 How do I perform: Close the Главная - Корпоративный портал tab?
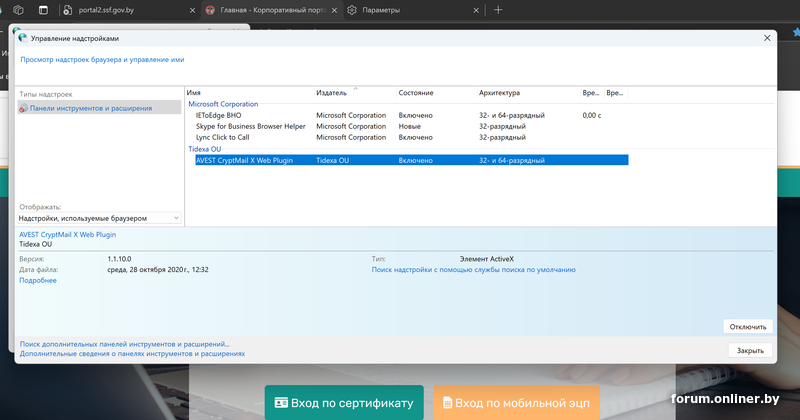click(334, 10)
